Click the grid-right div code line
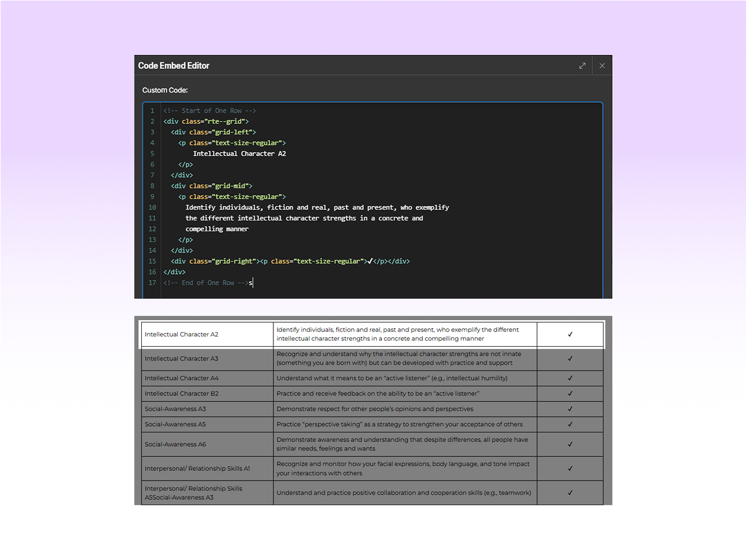 point(290,262)
